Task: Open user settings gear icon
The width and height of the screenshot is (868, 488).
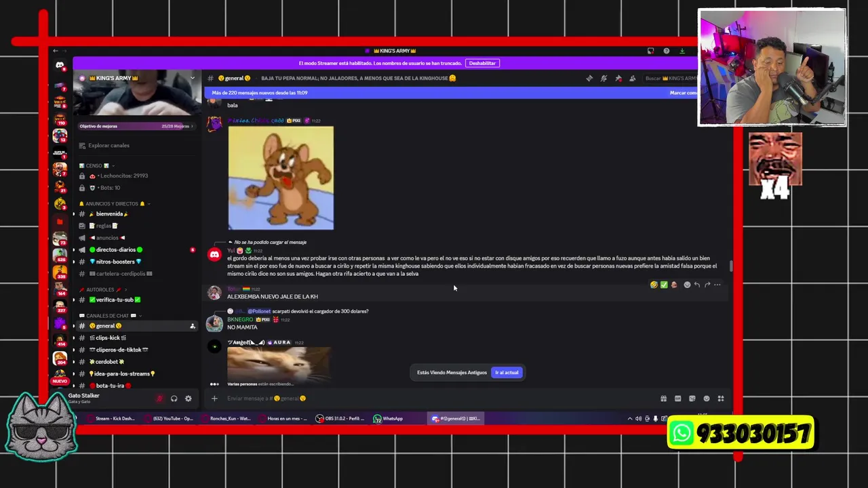Action: point(188,399)
